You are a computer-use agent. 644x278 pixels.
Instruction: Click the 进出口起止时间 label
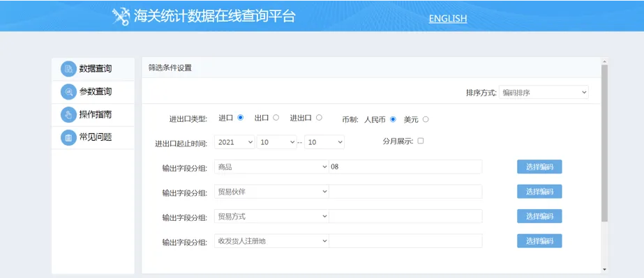(x=181, y=144)
